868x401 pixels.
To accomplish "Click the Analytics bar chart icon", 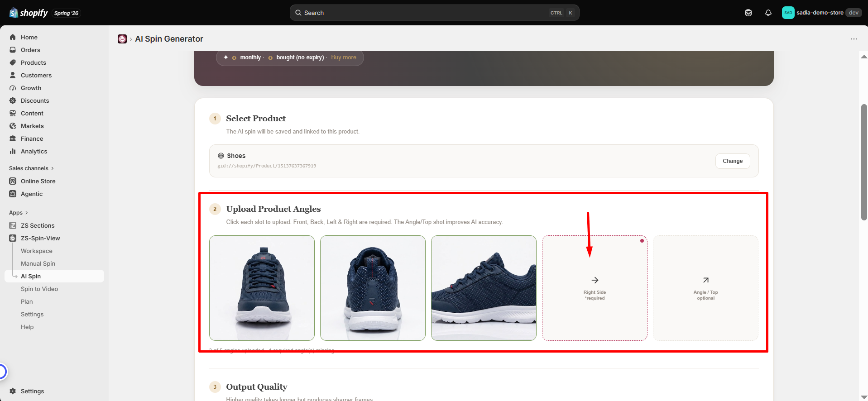I will point(13,151).
